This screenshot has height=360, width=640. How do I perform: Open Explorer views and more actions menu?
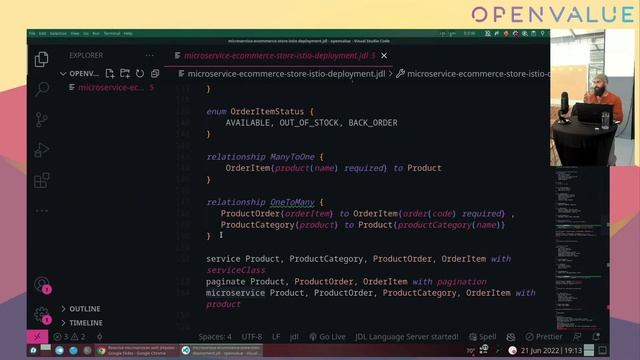[150, 56]
